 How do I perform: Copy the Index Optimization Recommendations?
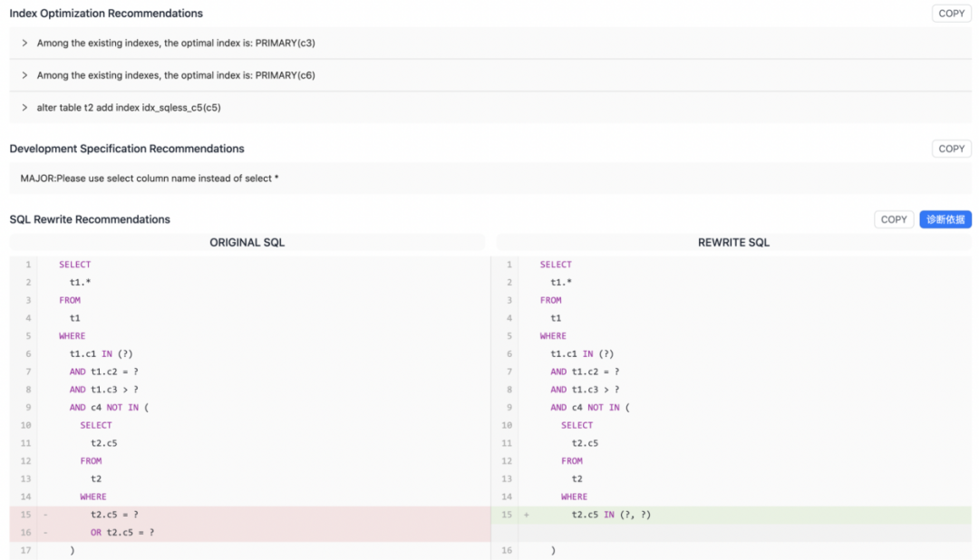pos(951,14)
